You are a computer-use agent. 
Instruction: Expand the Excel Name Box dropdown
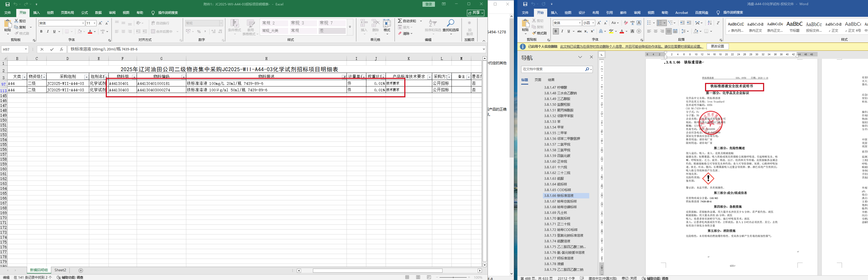[x=25, y=49]
